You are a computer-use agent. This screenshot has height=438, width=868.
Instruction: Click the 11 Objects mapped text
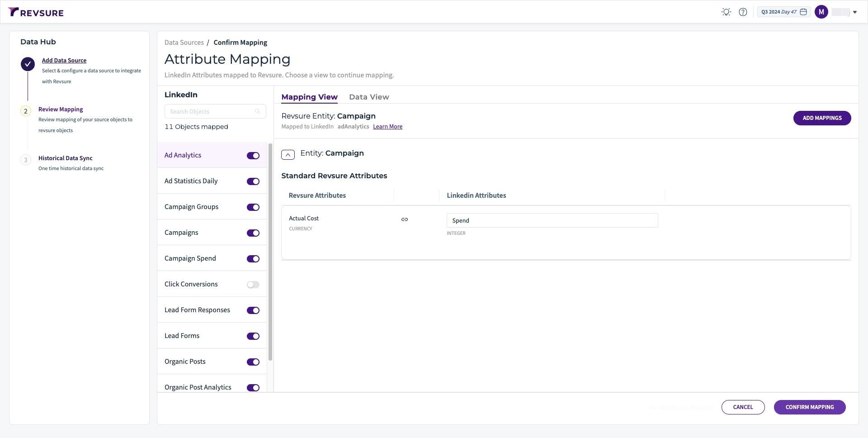point(196,127)
